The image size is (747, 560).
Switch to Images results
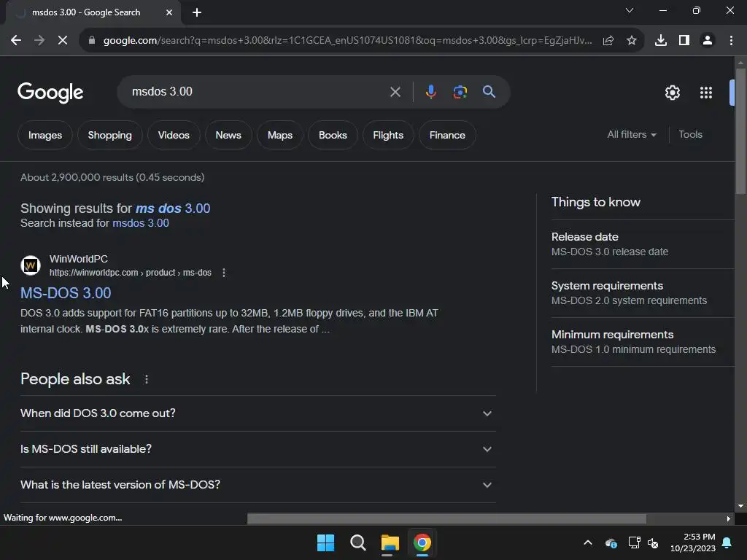(45, 135)
